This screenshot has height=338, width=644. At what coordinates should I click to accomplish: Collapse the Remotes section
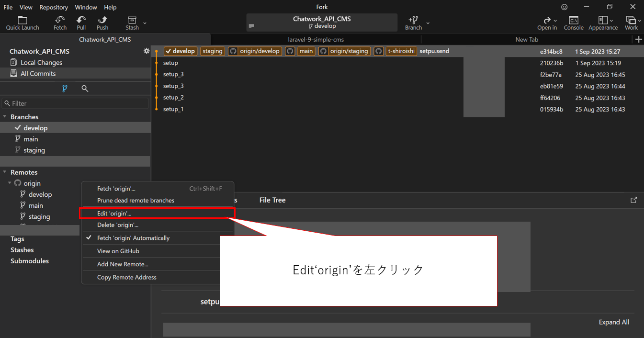5,172
